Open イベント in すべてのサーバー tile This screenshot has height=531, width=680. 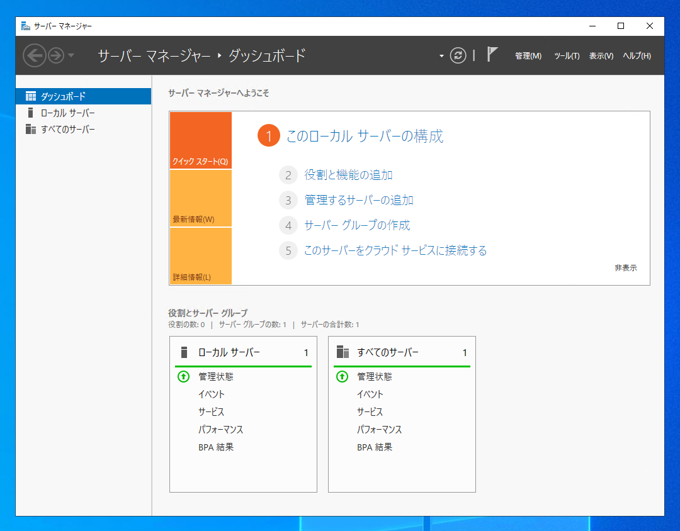(370, 394)
